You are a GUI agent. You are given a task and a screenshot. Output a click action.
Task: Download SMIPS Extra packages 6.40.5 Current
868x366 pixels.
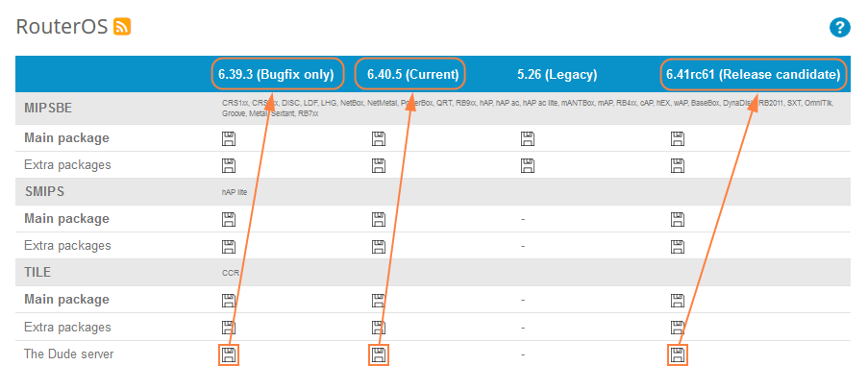[378, 246]
